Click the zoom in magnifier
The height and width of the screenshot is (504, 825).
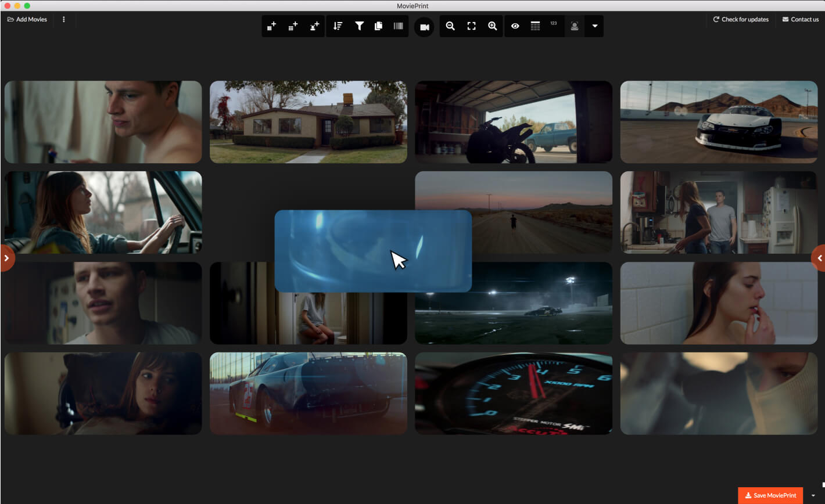(x=493, y=26)
